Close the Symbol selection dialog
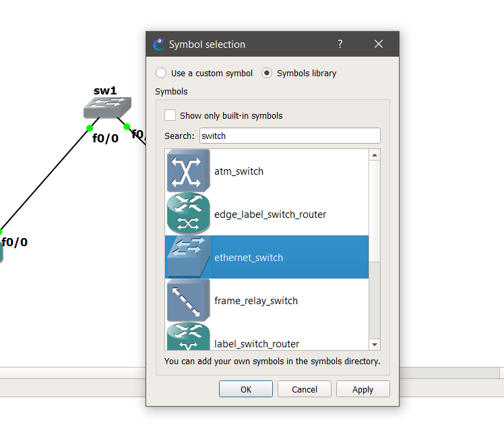504x433 pixels. coord(379,44)
